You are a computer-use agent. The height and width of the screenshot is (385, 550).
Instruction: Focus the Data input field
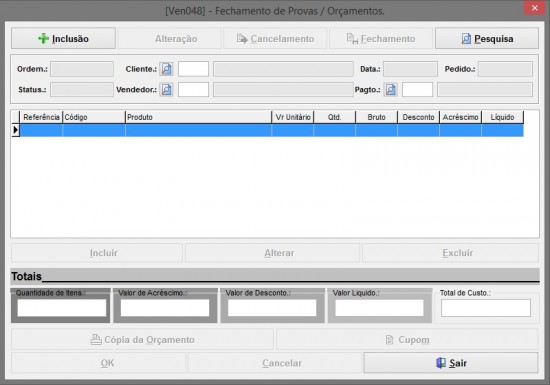coord(410,69)
